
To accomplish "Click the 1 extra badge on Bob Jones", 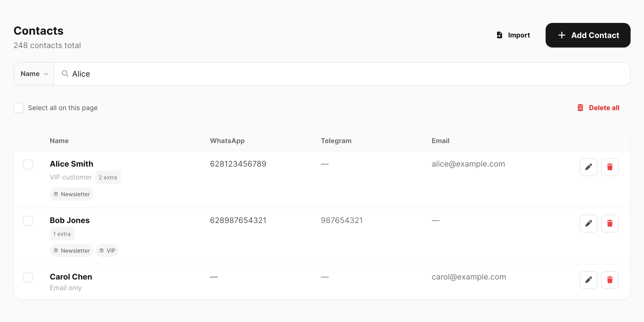I will (62, 234).
